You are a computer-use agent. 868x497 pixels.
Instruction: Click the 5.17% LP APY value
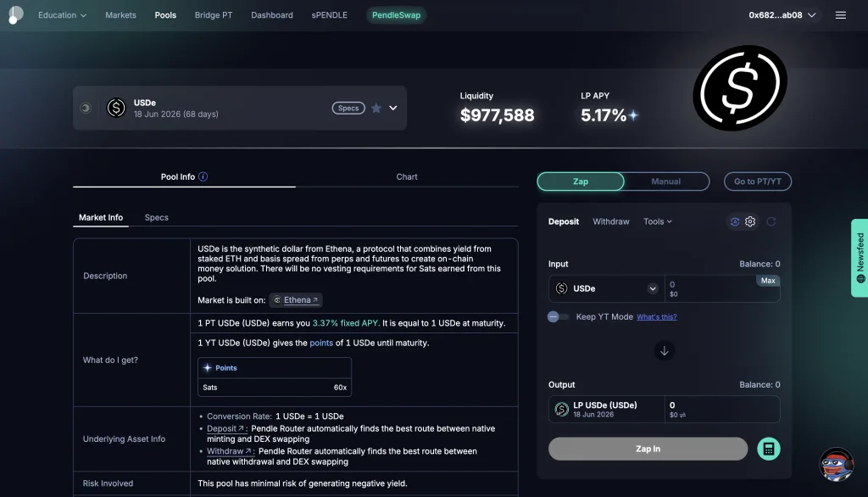604,115
